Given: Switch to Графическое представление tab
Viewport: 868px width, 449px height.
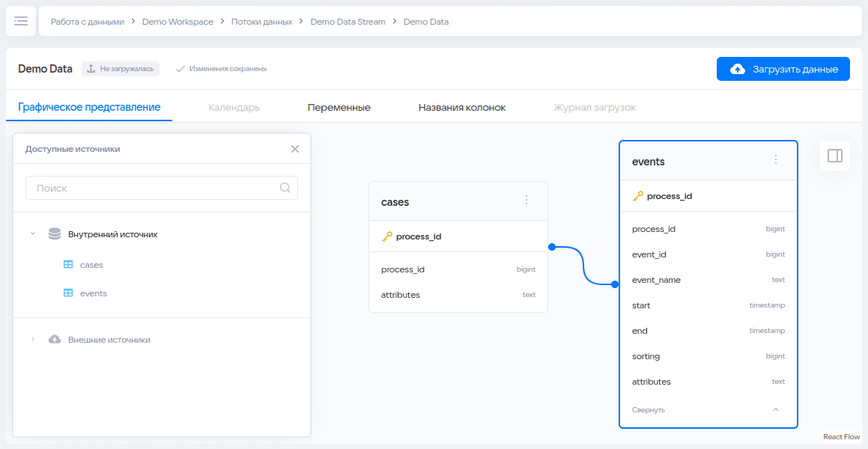Looking at the screenshot, I should pyautogui.click(x=89, y=107).
